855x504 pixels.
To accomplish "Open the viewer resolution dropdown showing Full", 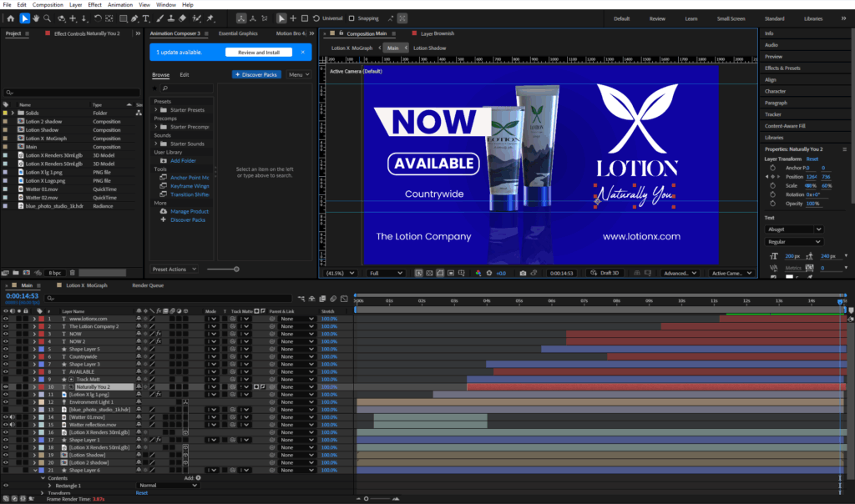I will tap(387, 273).
